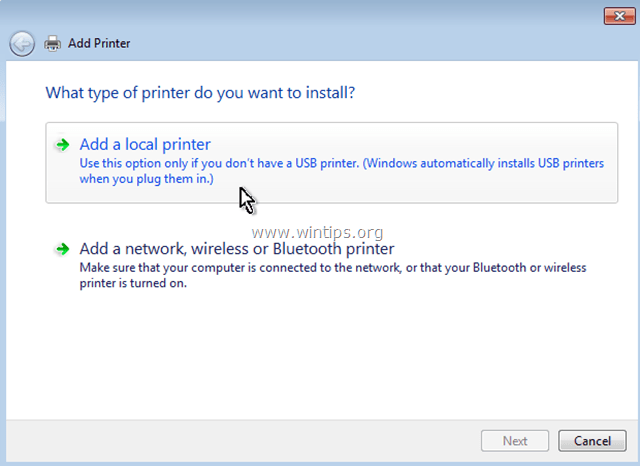The image size is (640, 466).
Task: Click green arrow beside Add a local printer
Action: (x=62, y=144)
